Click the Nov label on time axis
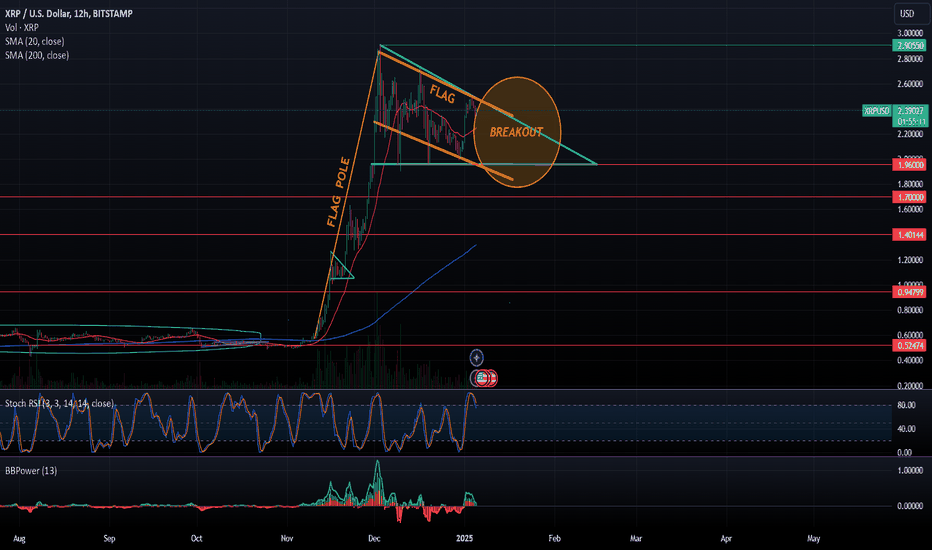The image size is (932, 550). 286,539
